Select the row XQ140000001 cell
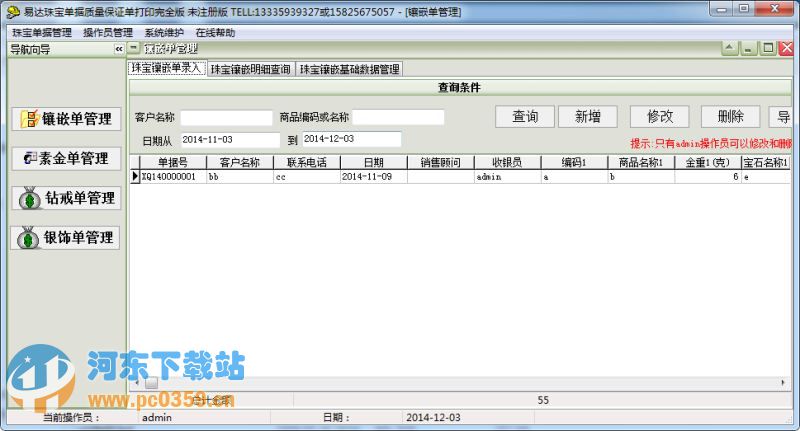This screenshot has height=431, width=800. tap(173, 177)
